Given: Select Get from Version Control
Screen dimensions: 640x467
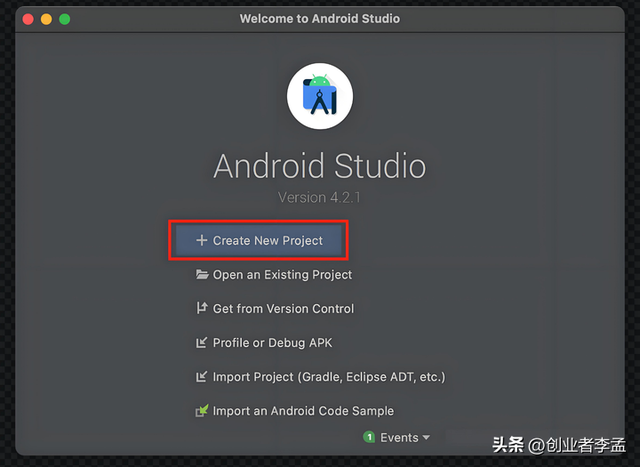Looking at the screenshot, I should coord(284,309).
